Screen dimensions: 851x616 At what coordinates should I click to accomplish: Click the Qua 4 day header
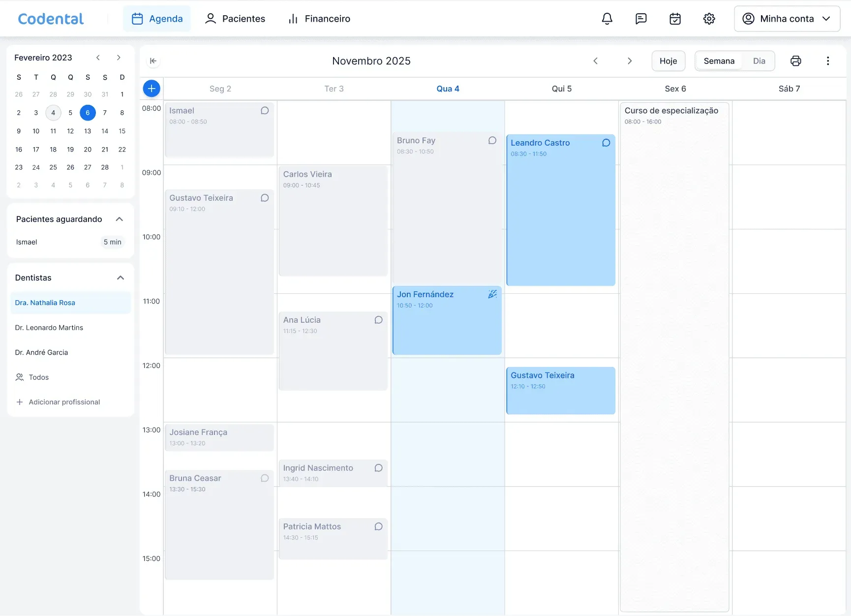[448, 89]
